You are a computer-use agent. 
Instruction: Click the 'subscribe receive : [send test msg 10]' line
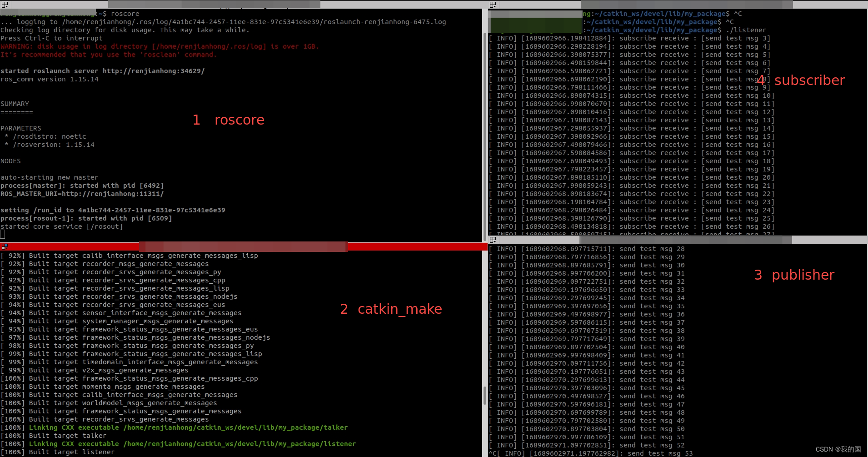632,95
